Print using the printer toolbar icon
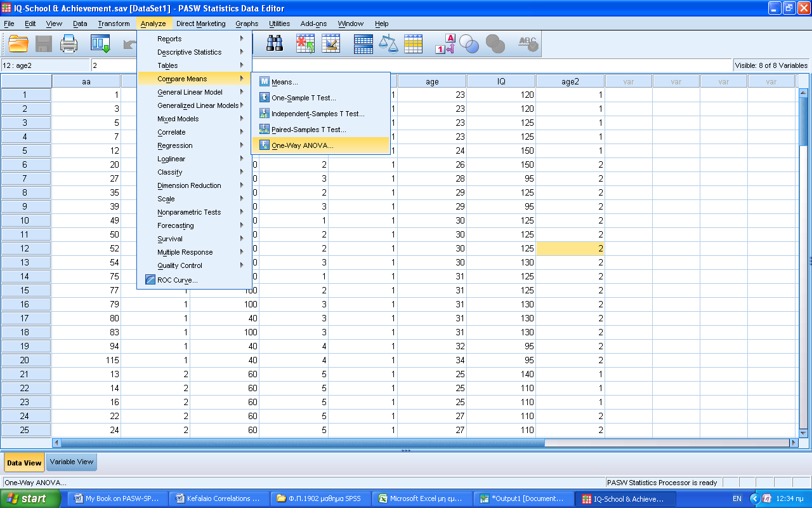Screen dimensions: 812x508 point(69,44)
